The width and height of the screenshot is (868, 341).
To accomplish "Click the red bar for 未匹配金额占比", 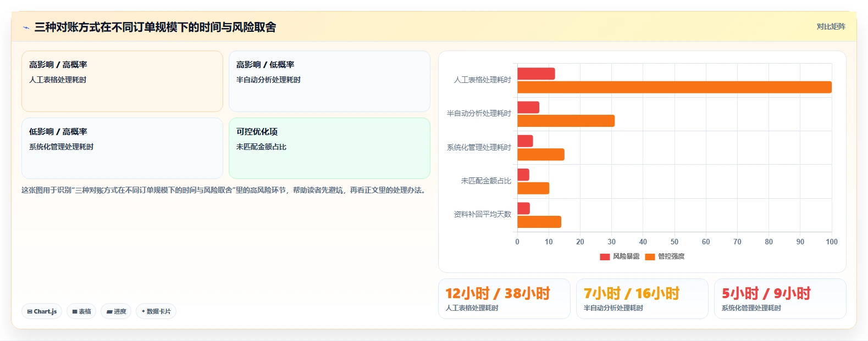I will pyautogui.click(x=523, y=175).
